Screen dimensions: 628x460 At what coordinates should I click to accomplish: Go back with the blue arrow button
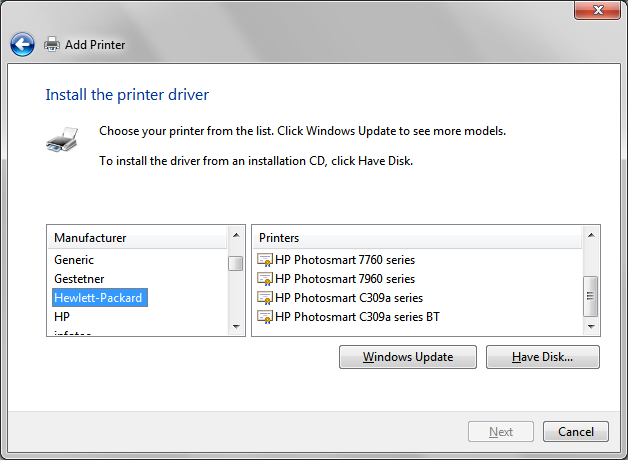(22, 44)
